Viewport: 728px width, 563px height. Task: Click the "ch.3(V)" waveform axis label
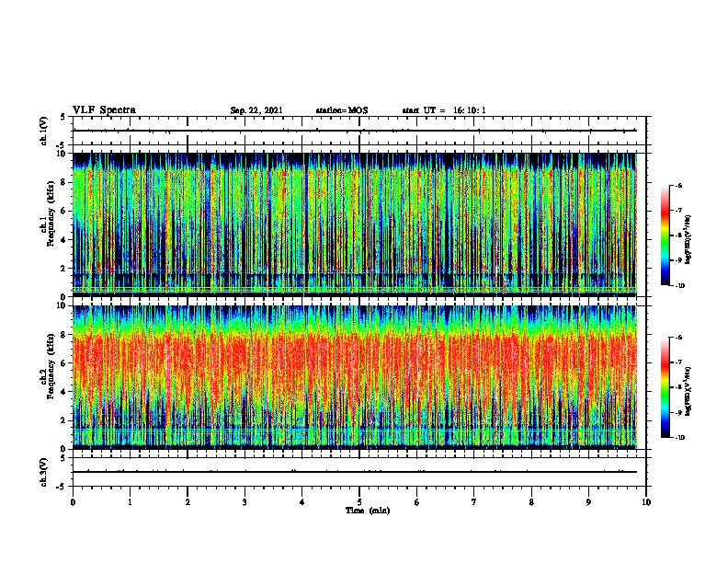[x=44, y=472]
